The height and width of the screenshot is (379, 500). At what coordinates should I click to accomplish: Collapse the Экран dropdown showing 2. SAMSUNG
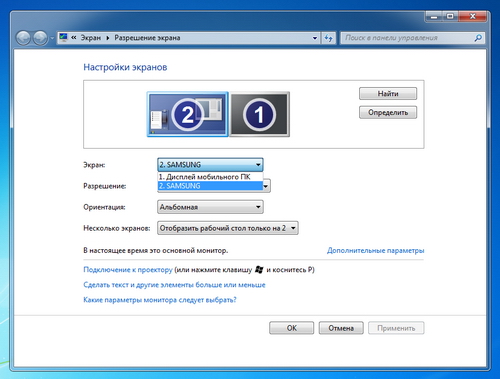coord(210,165)
